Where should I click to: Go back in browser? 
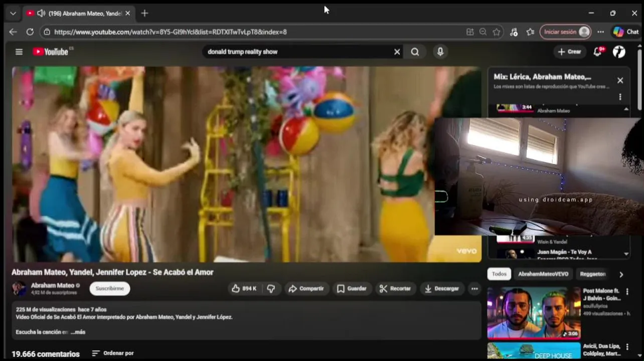13,32
